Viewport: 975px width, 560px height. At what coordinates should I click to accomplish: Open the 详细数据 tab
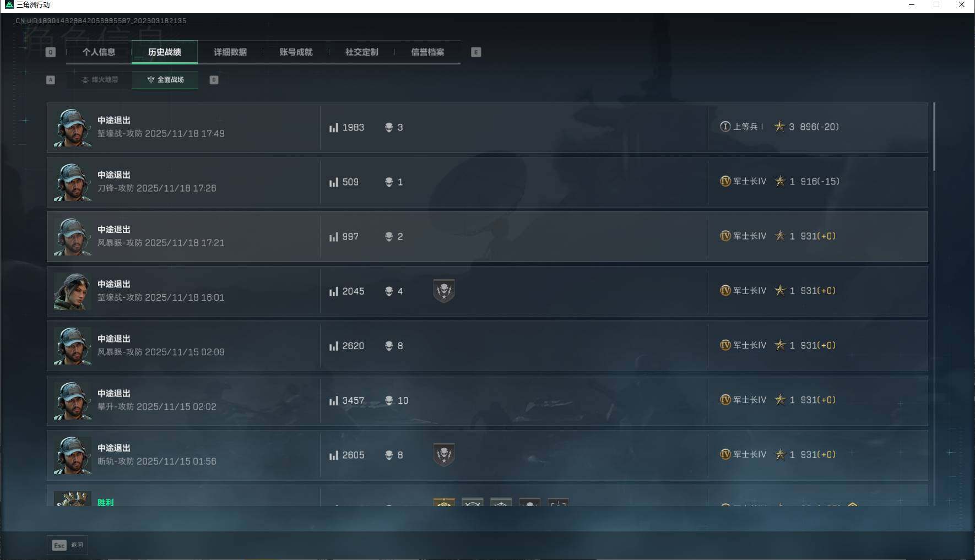point(230,52)
